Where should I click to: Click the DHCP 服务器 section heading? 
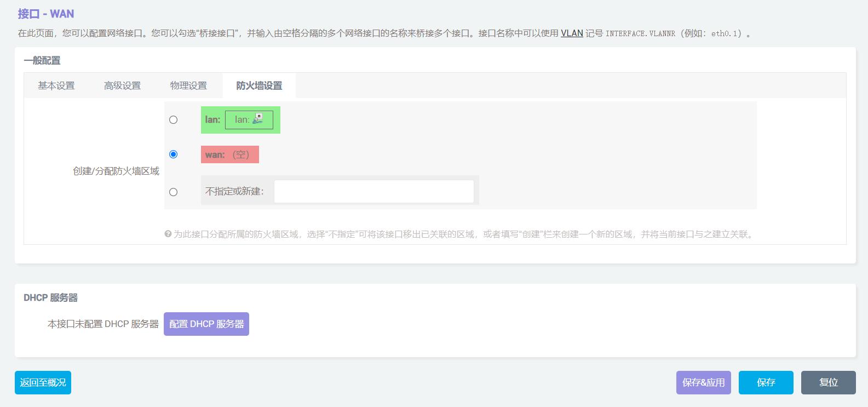pos(50,298)
